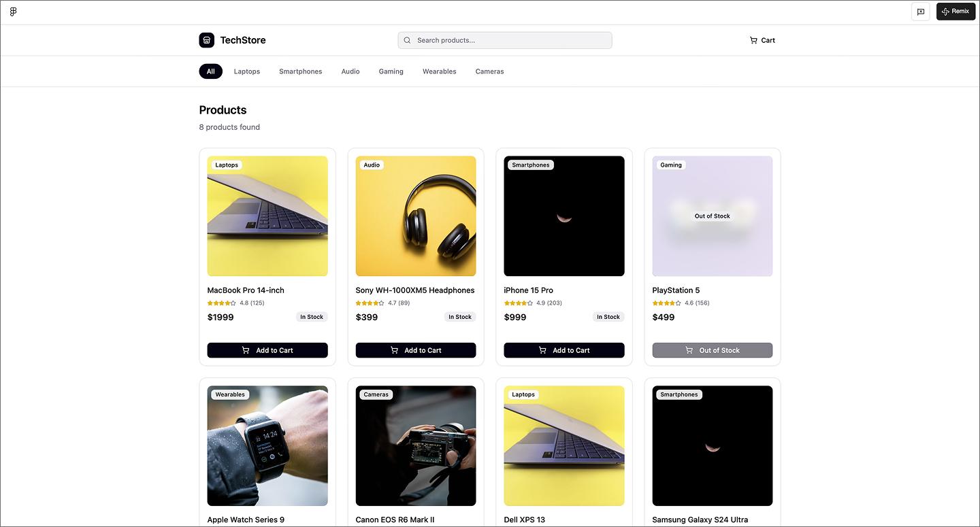Choose the Wearables category
Viewport: 980px width, 527px height.
pos(440,71)
